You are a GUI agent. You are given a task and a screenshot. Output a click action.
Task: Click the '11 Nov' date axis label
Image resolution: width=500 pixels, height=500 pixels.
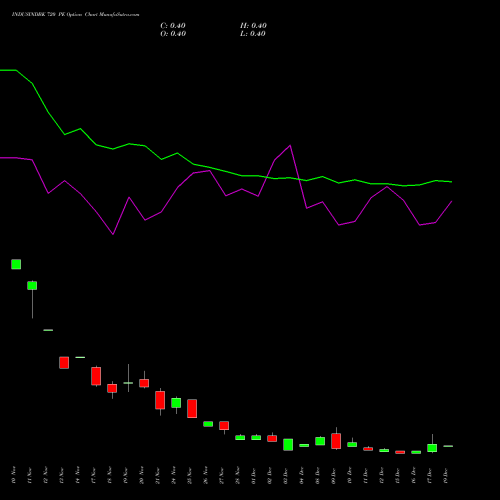pyautogui.click(x=30, y=475)
